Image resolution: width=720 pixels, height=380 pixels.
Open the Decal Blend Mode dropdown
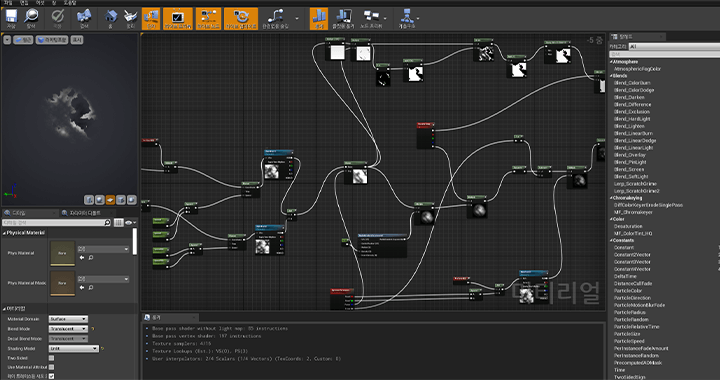[x=68, y=339]
